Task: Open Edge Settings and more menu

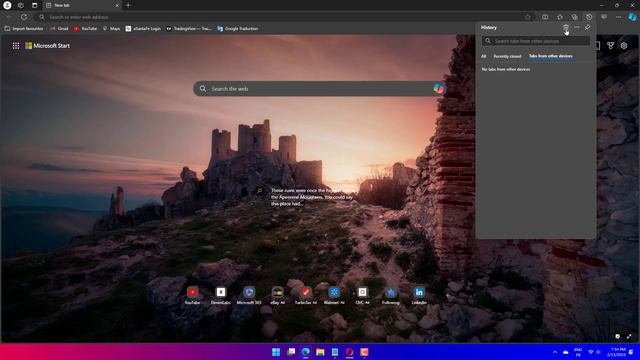Action: (x=618, y=17)
